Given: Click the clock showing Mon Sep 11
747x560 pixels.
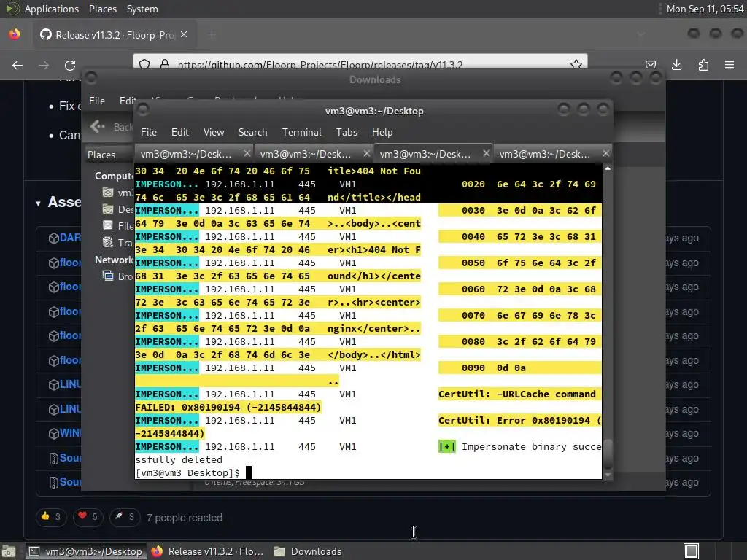Looking at the screenshot, I should pyautogui.click(x=705, y=9).
